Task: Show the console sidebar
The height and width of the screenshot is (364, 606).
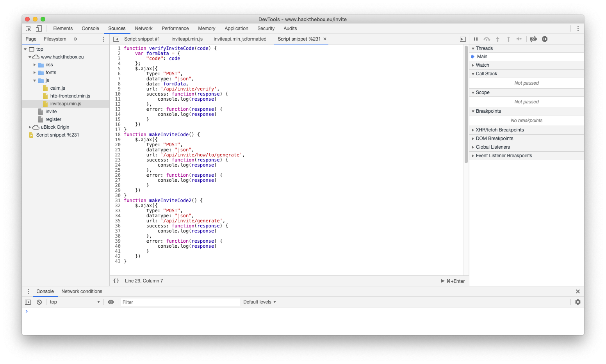Action: (x=28, y=302)
